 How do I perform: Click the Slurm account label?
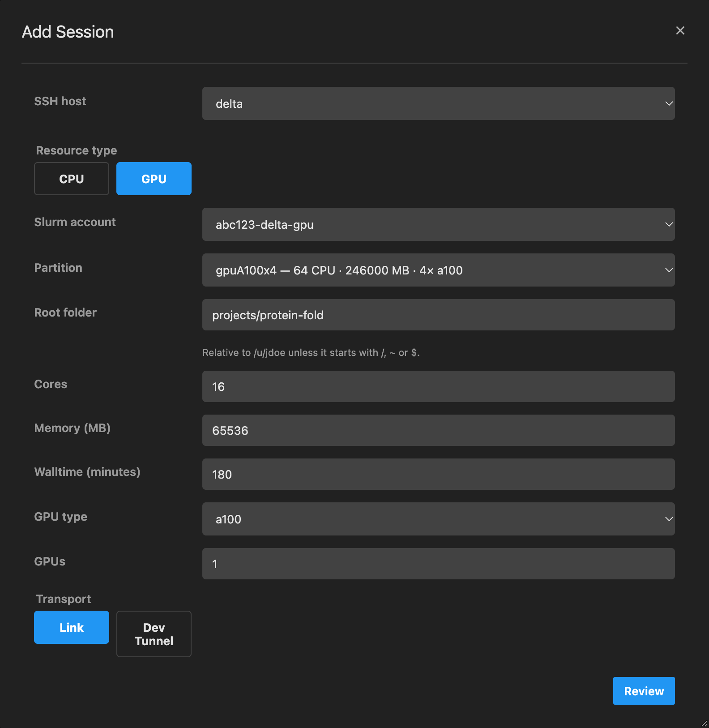tap(75, 222)
